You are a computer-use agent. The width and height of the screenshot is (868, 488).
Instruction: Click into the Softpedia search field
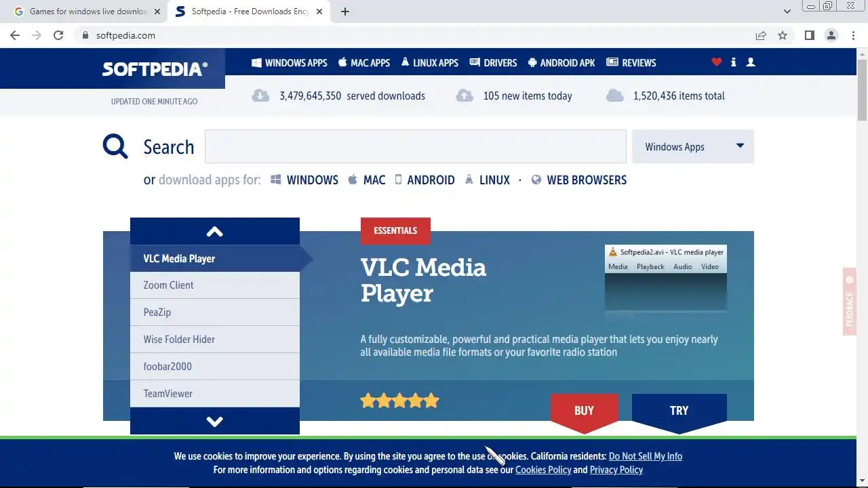pyautogui.click(x=416, y=146)
